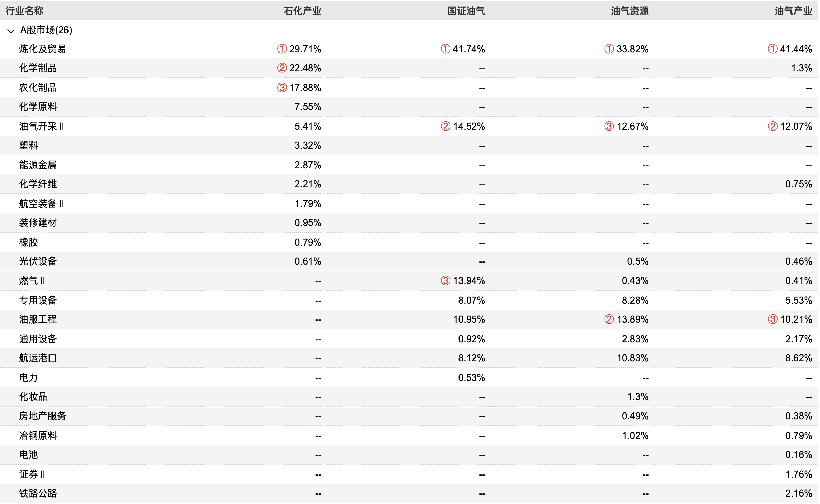Image resolution: width=820 pixels, height=504 pixels.
Task: Select the 油气开采 II industry row
Action: click(410, 126)
